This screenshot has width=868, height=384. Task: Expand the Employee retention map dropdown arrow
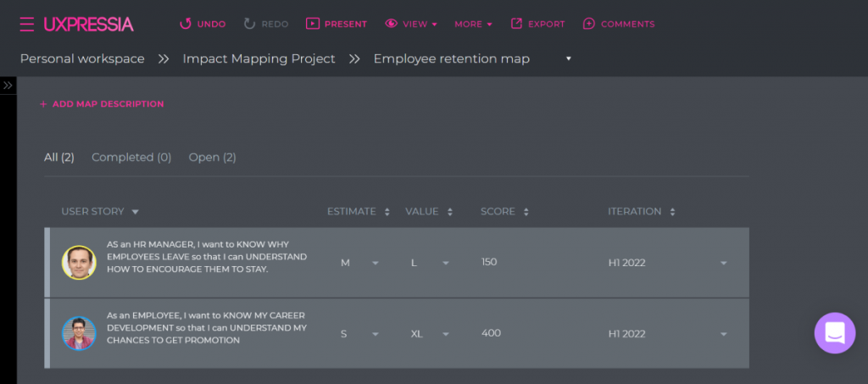click(568, 58)
